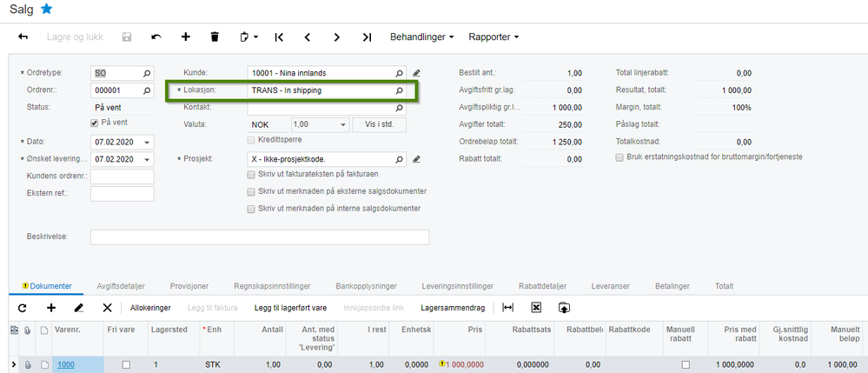Image resolution: width=868 pixels, height=373 pixels.
Task: Click the Vis i std. button
Action: click(x=380, y=125)
